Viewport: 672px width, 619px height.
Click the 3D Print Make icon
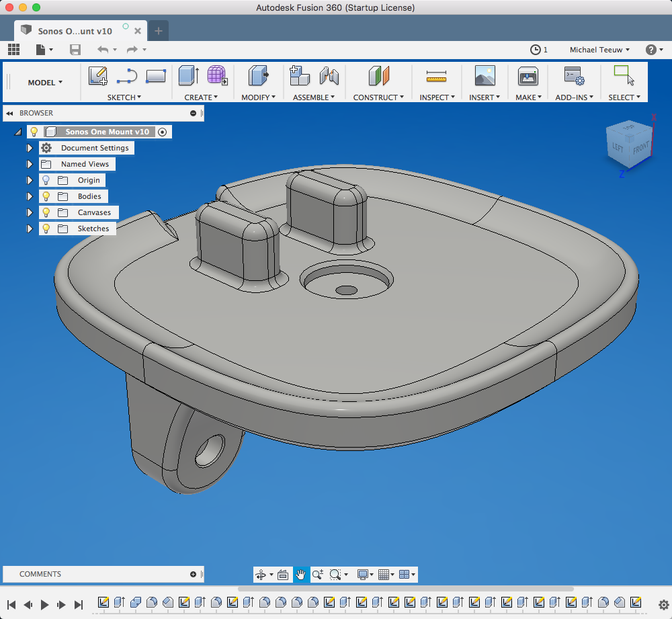click(x=528, y=77)
